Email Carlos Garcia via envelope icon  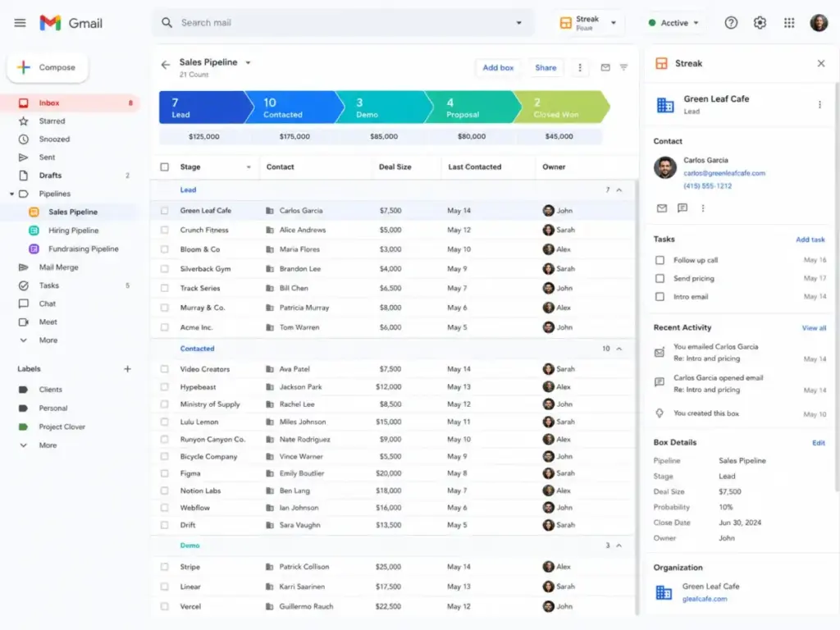click(662, 208)
